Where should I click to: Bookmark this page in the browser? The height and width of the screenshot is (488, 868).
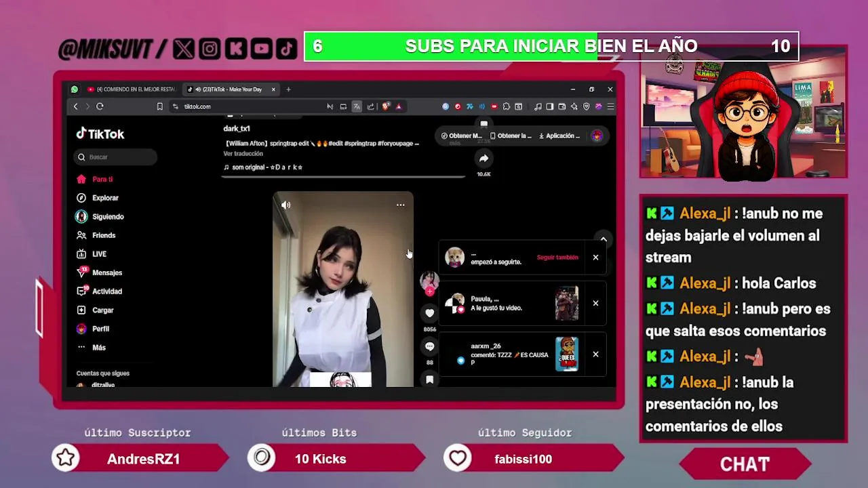[160, 106]
